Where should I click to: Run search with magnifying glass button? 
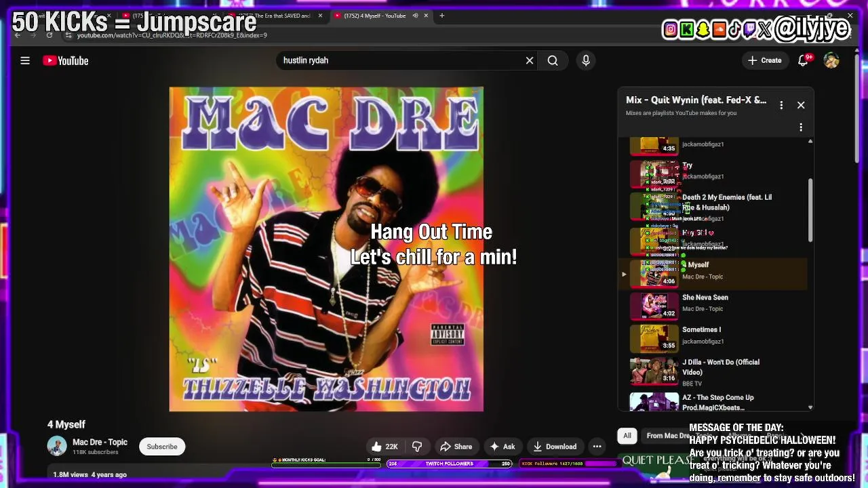coord(553,60)
